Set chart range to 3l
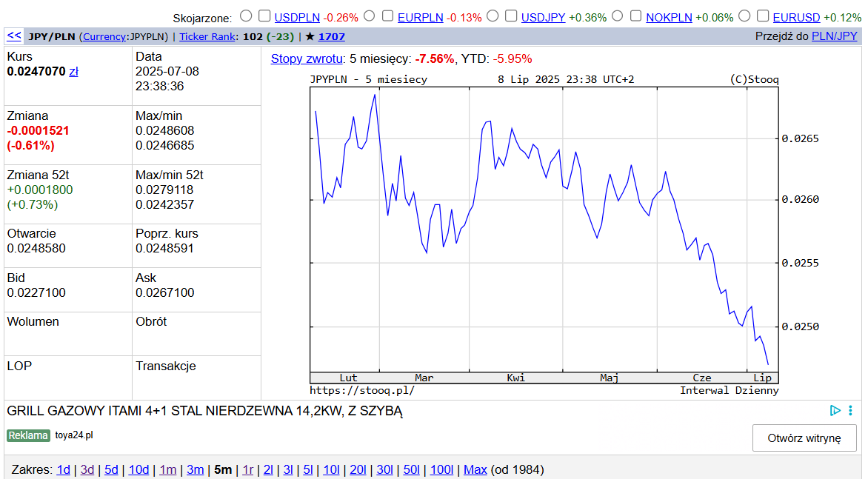Screen dimensions: 868x479 (x=288, y=469)
